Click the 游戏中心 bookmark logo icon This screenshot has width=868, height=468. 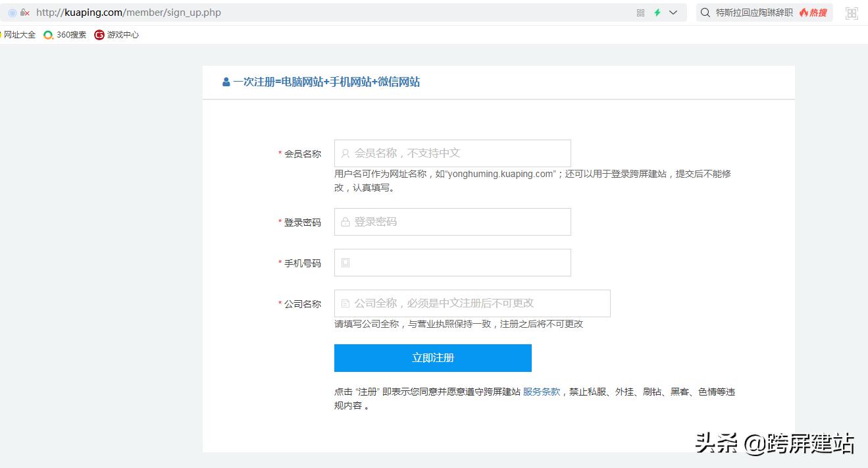click(x=99, y=35)
